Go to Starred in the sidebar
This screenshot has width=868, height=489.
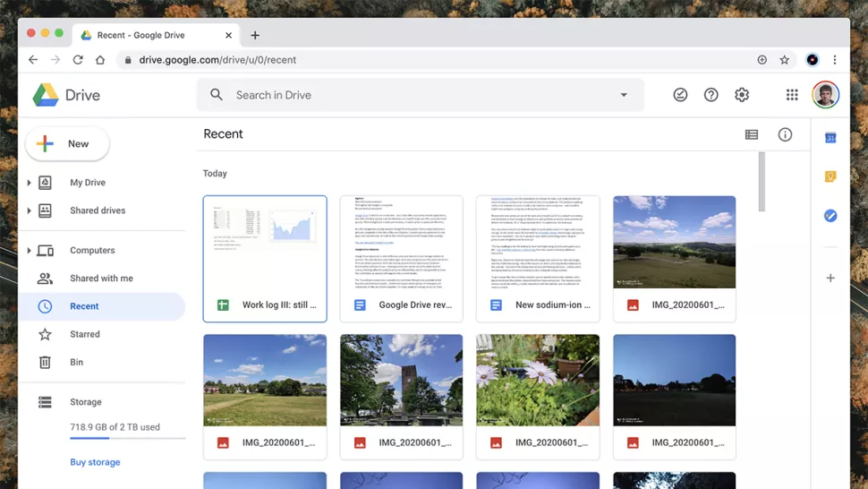(85, 334)
